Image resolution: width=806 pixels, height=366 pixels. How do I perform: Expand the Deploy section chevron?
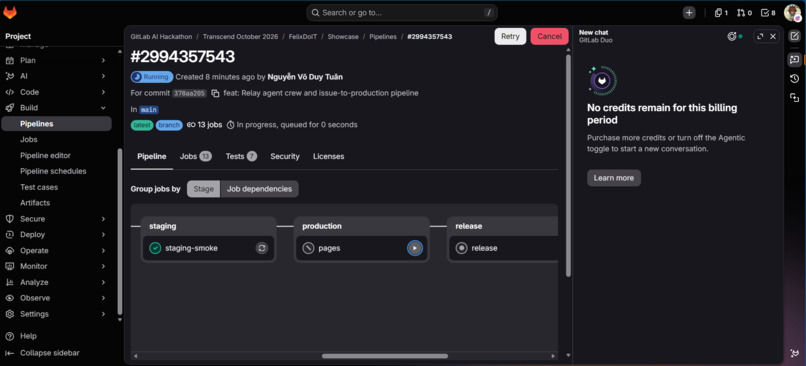(103, 235)
